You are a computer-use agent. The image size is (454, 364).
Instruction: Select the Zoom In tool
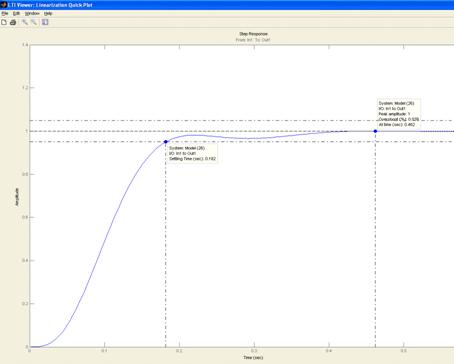click(x=25, y=22)
